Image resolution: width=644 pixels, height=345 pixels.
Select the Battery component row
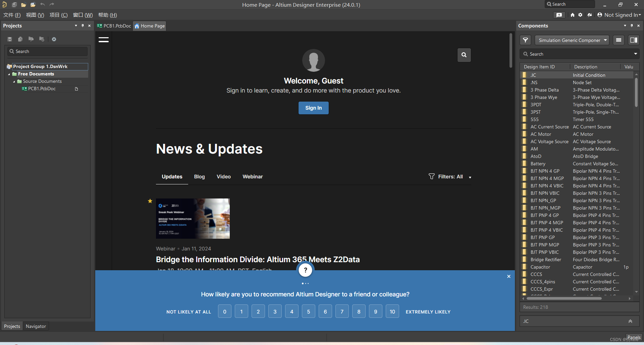[x=577, y=164]
